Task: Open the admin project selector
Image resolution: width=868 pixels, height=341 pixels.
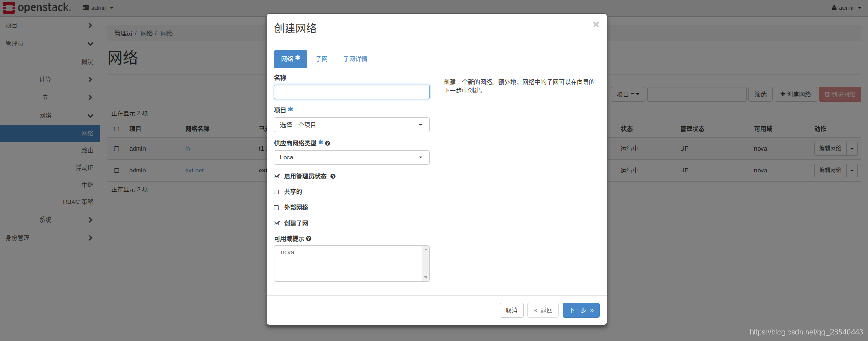Action: (x=98, y=7)
